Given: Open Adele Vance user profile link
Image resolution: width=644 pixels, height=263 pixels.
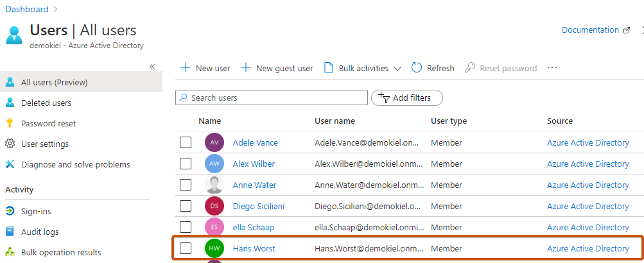Looking at the screenshot, I should pos(255,143).
